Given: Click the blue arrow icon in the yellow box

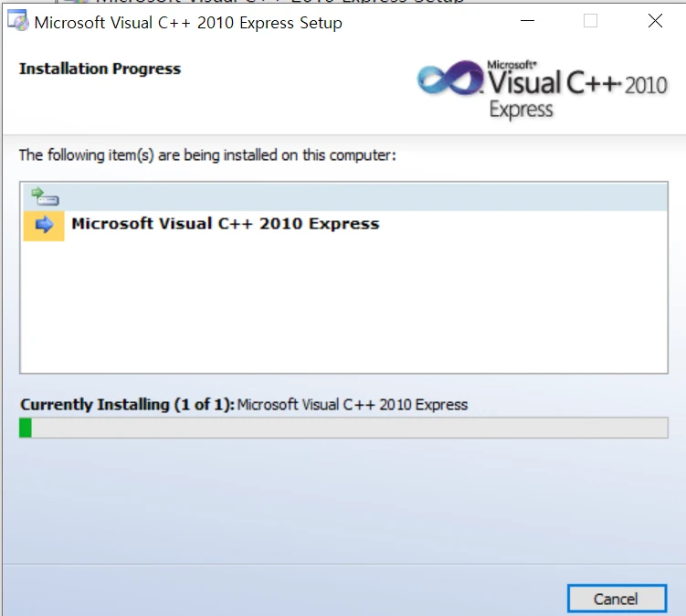Looking at the screenshot, I should (x=44, y=225).
